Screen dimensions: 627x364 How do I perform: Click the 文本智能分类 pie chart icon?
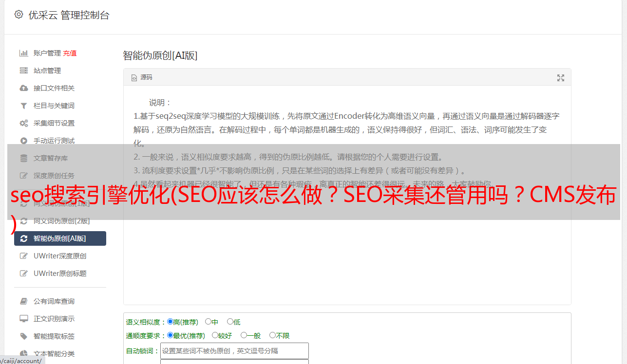tap(23, 354)
